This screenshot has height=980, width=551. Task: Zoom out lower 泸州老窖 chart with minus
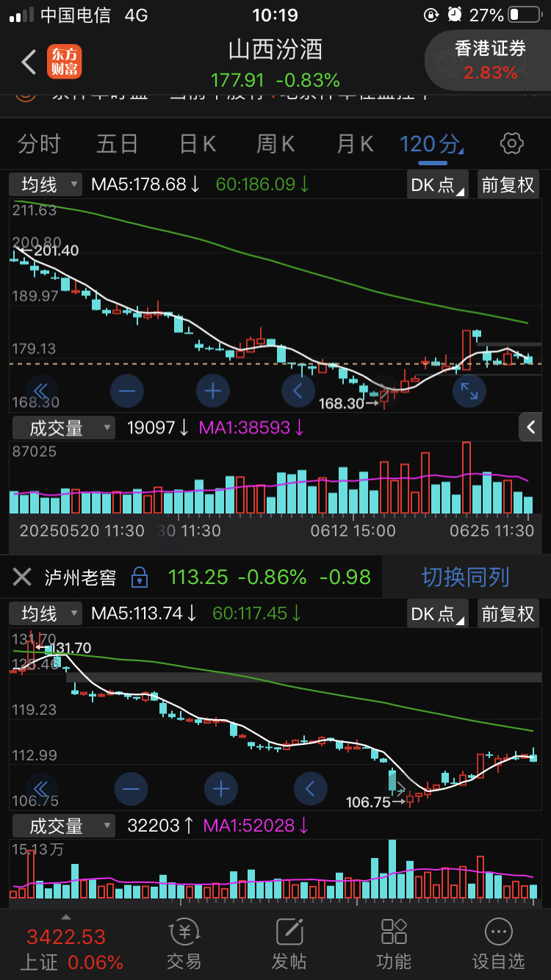(x=132, y=790)
